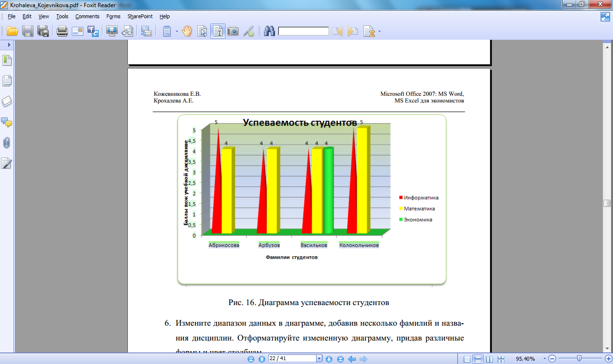The height and width of the screenshot is (364, 613).
Task: Go forward to next view
Action: coord(363,359)
